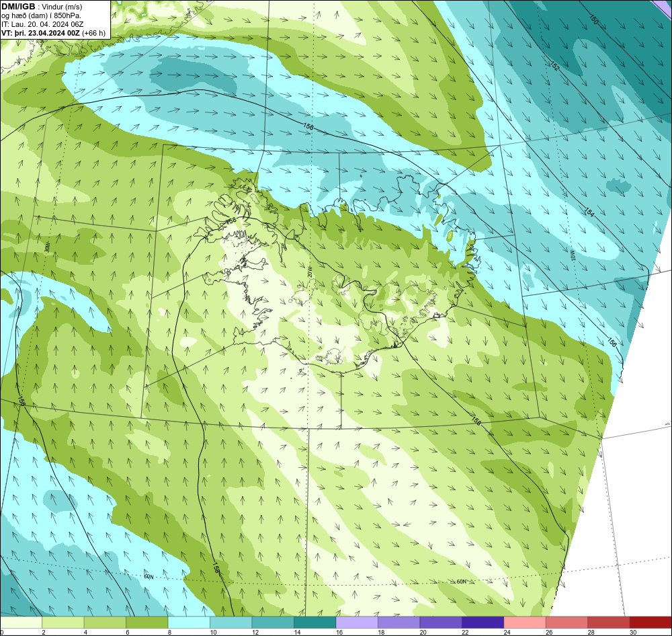Click the 154 height contour label
This screenshot has height=636, width=672.
coord(590,212)
